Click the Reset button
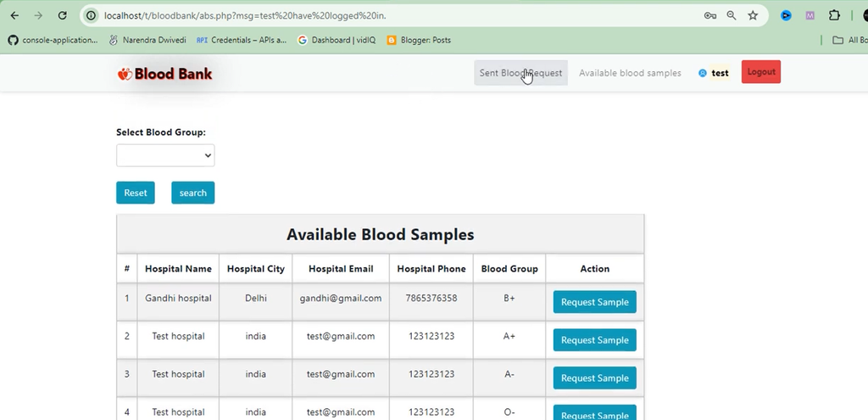Screen dimensions: 868x420 click(x=136, y=193)
